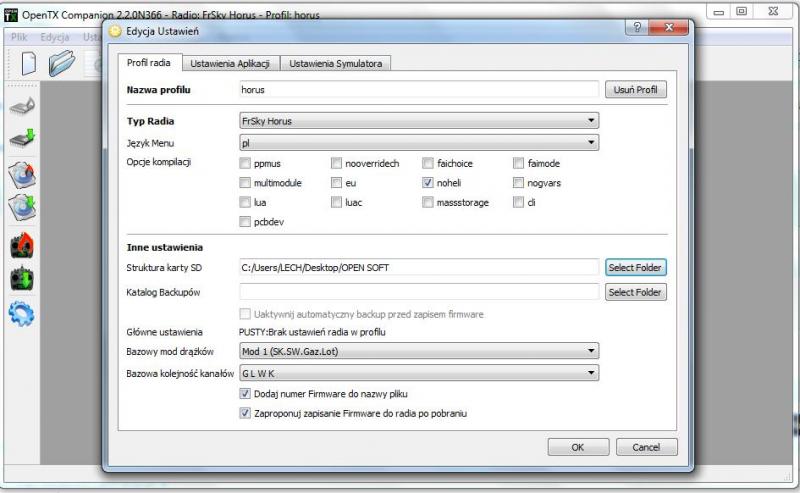Image resolution: width=800 pixels, height=493 pixels.
Task: Switch to Ustawienia Aplikacji tab
Action: (x=230, y=63)
